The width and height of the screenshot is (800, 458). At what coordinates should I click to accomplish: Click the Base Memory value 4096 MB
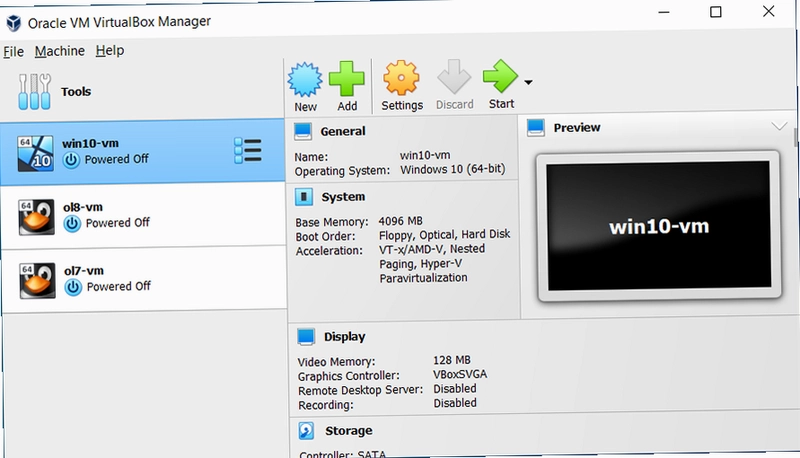tap(401, 221)
